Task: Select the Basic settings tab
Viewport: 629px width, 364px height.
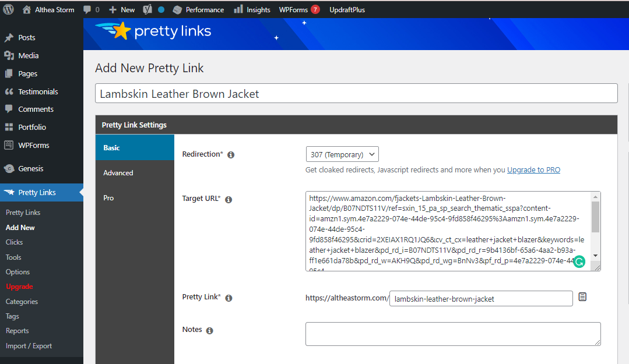Action: [x=135, y=147]
